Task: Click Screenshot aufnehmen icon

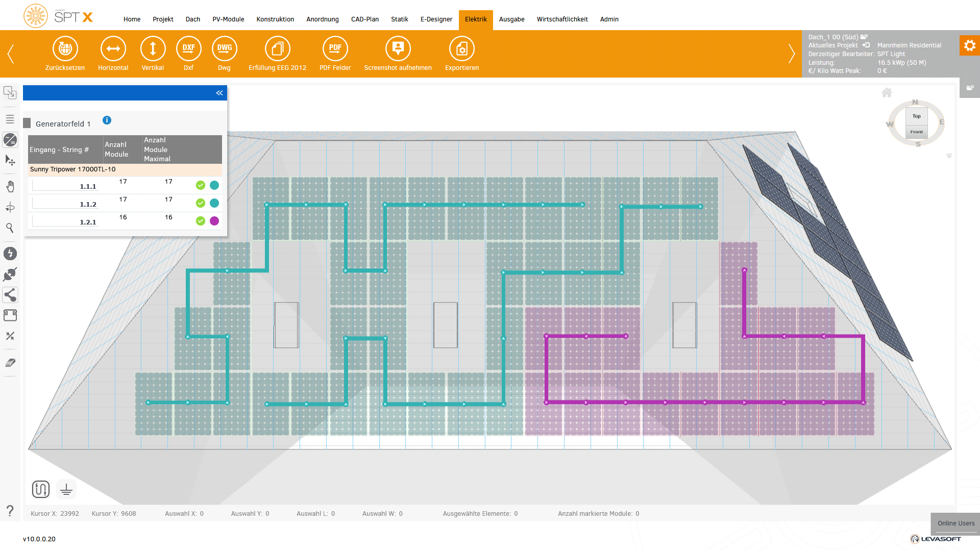Action: click(398, 49)
